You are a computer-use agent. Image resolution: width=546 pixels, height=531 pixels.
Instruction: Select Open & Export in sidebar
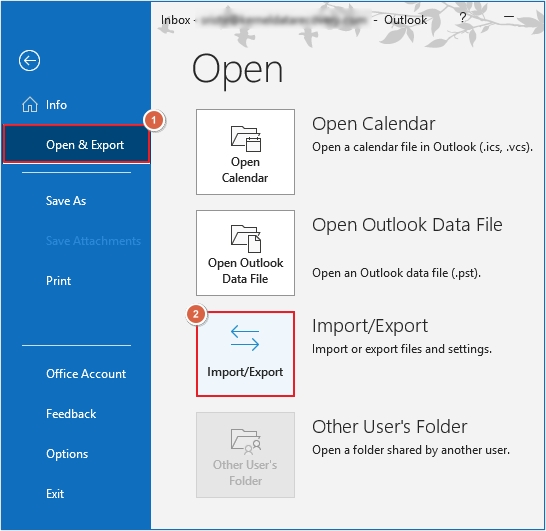[x=76, y=145]
